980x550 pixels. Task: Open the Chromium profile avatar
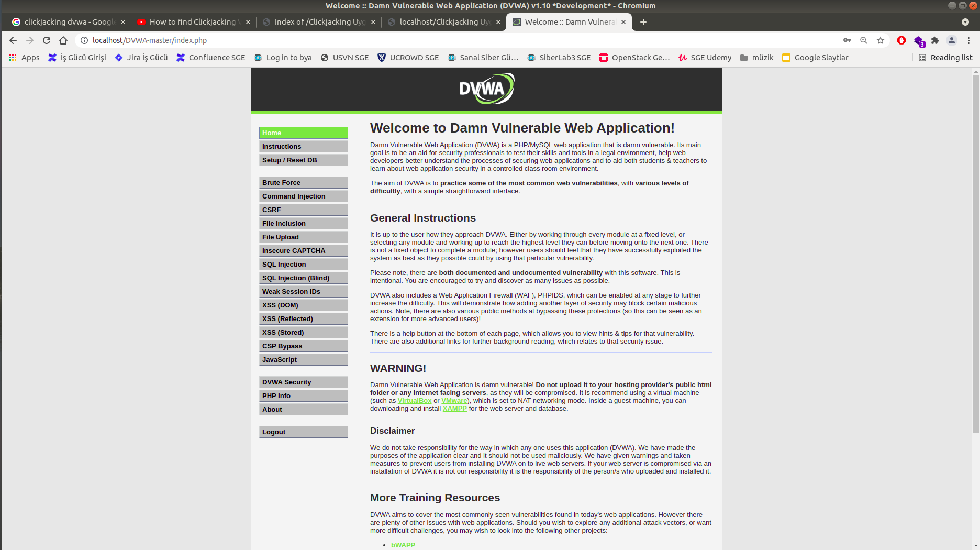point(952,40)
